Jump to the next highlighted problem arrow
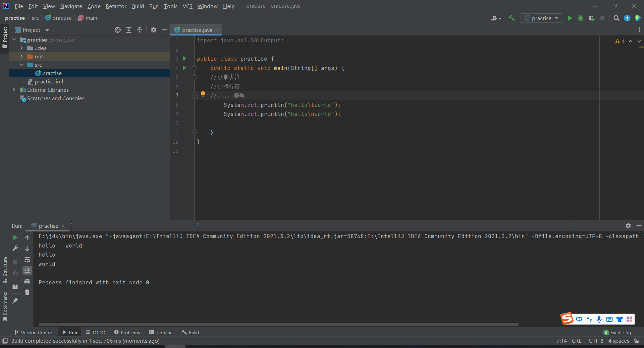Image resolution: width=644 pixels, height=348 pixels. tap(639, 41)
